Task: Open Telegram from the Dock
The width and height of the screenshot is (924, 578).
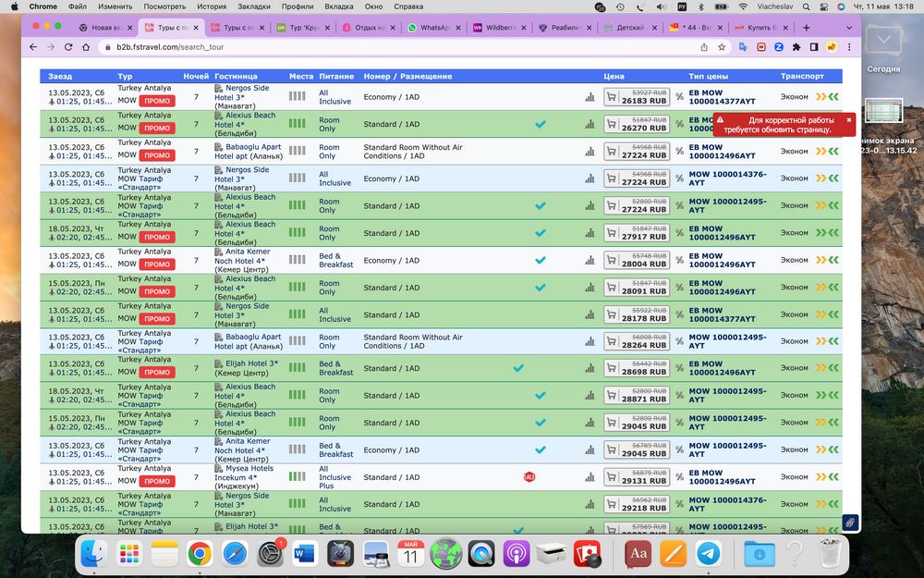Action: 709,553
